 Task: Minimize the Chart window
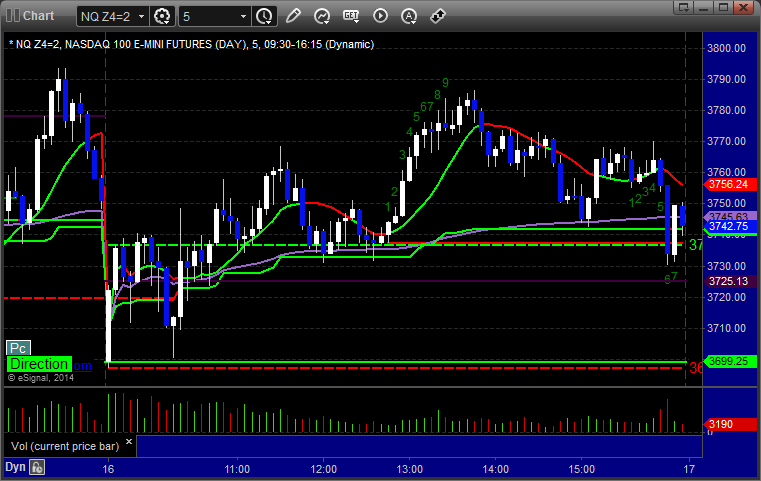704,8
